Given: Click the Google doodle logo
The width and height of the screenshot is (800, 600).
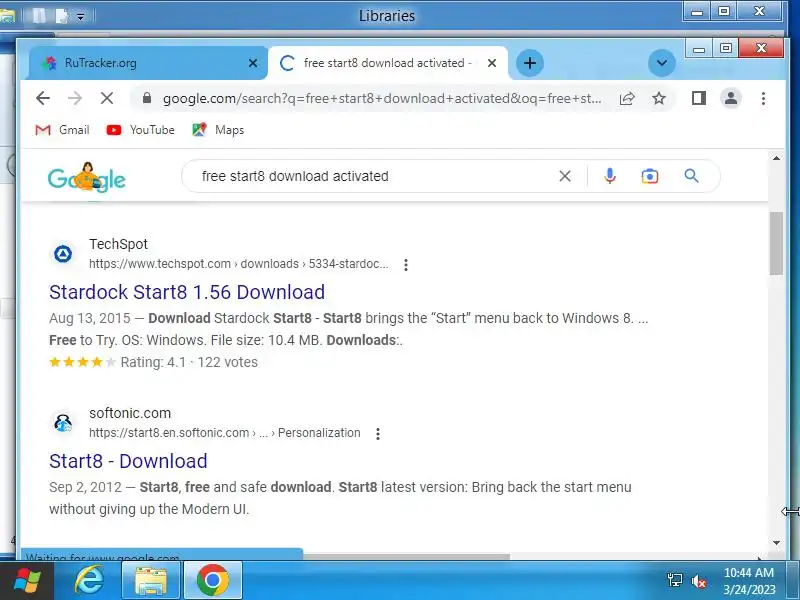Looking at the screenshot, I should tap(87, 178).
